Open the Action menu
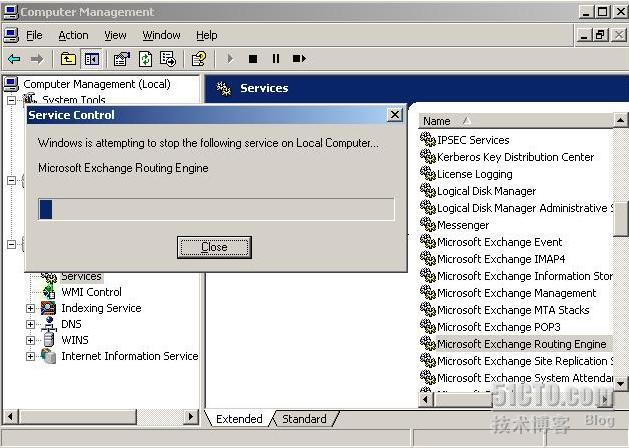The width and height of the screenshot is (629, 448). [73, 35]
